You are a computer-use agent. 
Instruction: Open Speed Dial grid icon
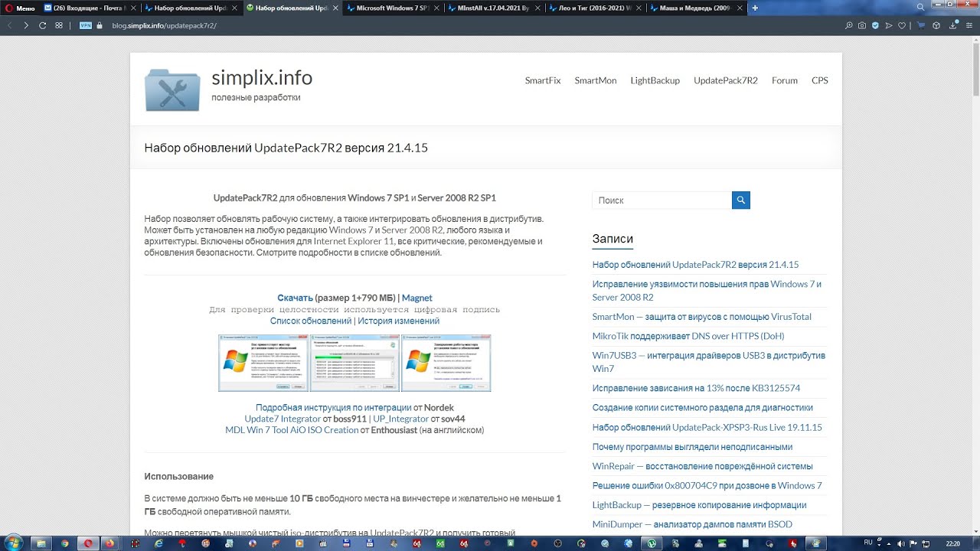point(59,25)
